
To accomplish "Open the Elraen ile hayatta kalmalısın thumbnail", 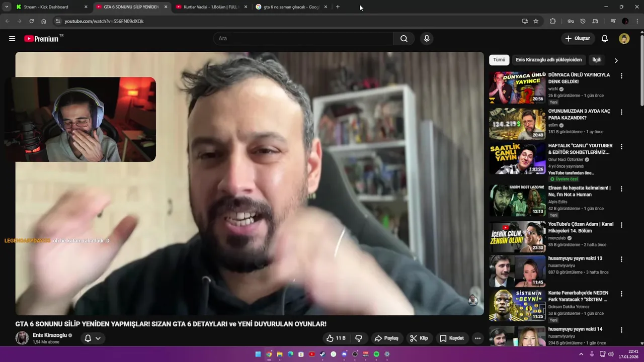I will 517,200.
